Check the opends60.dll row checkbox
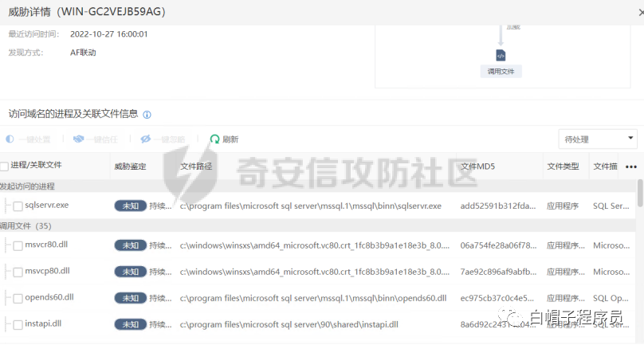This screenshot has width=644, height=345. (18, 298)
